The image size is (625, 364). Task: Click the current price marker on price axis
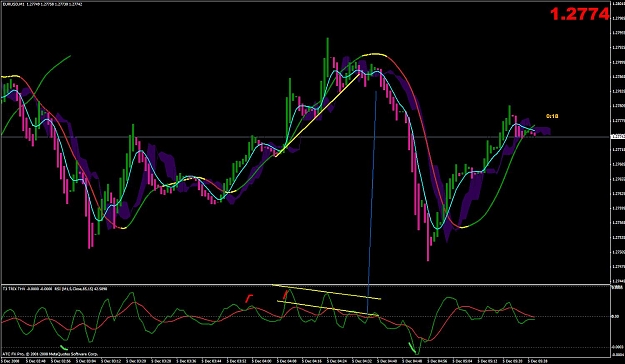click(617, 137)
